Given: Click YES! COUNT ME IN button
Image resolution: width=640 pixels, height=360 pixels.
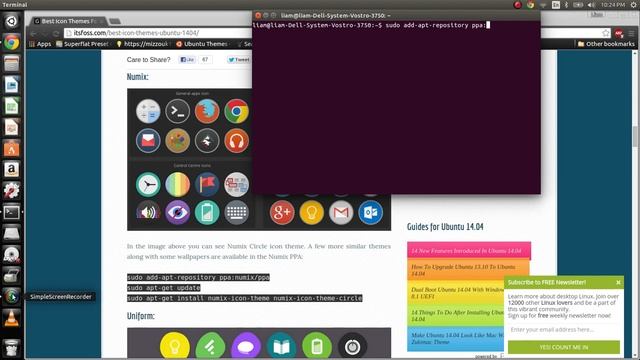Looking at the screenshot, I should click(564, 347).
